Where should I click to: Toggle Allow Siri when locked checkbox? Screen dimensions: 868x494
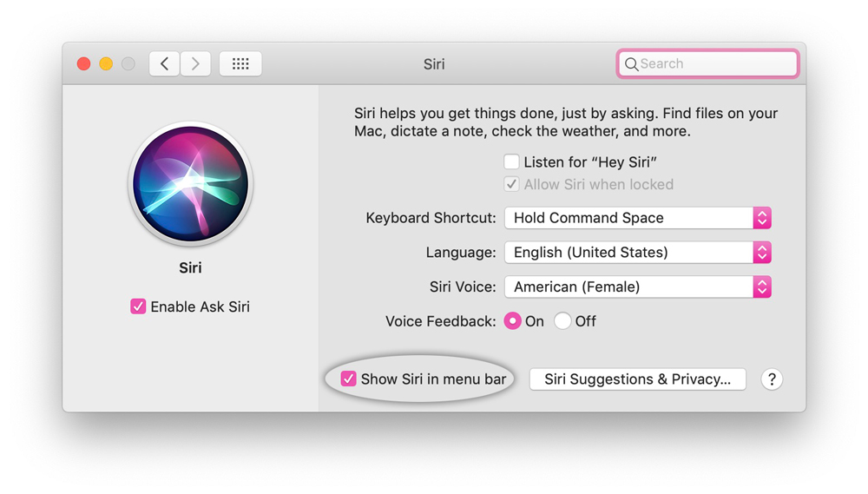pyautogui.click(x=511, y=184)
